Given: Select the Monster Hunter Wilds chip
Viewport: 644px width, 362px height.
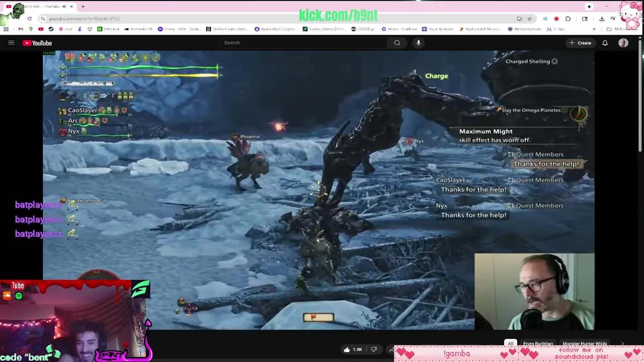Looking at the screenshot, I should [x=585, y=343].
